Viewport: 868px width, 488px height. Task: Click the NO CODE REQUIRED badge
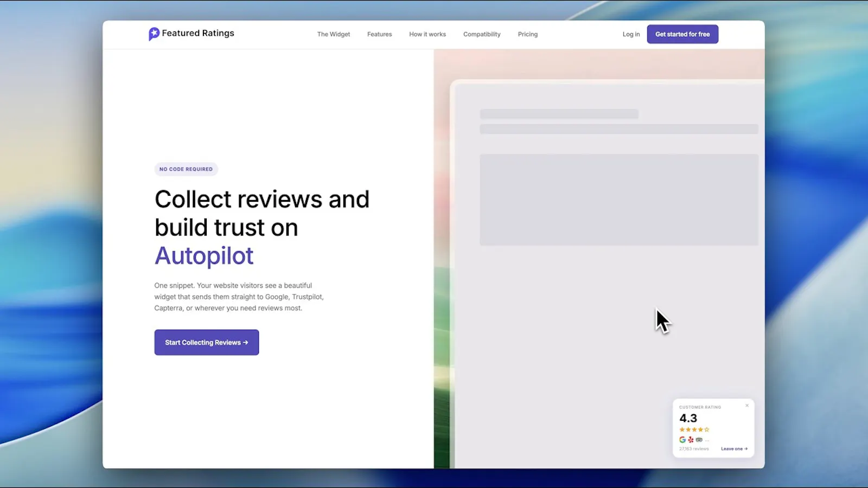(186, 169)
